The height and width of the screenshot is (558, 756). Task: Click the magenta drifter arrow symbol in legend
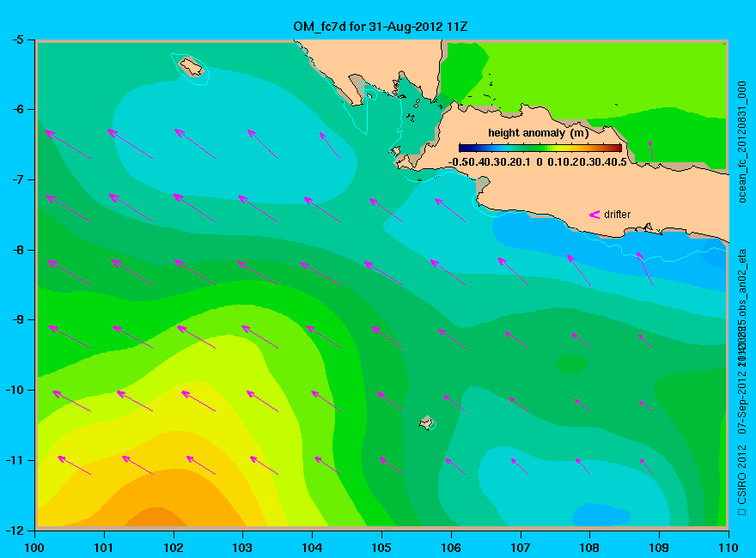[594, 215]
